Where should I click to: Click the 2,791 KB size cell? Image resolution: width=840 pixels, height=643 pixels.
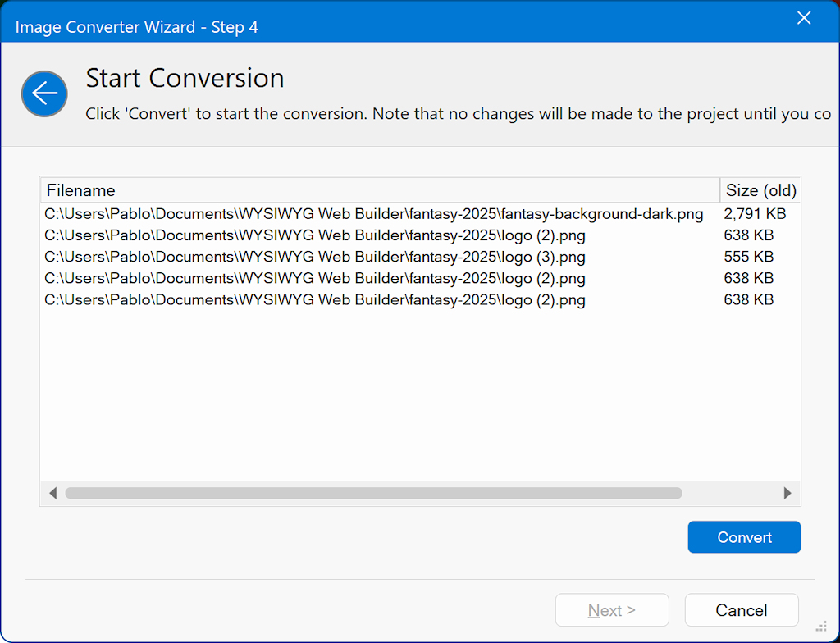(754, 214)
